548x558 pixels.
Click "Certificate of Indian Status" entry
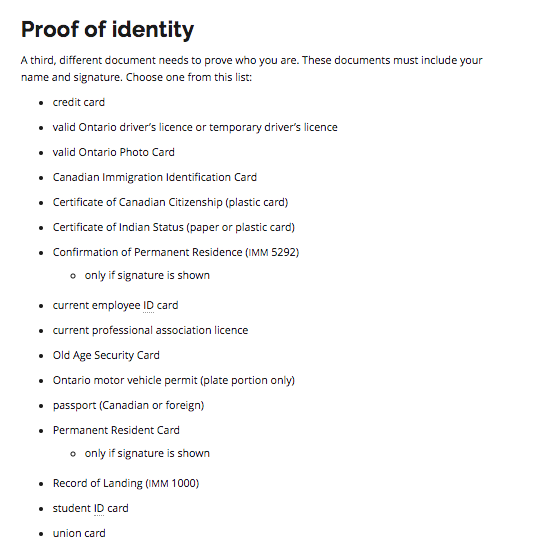[x=174, y=227]
